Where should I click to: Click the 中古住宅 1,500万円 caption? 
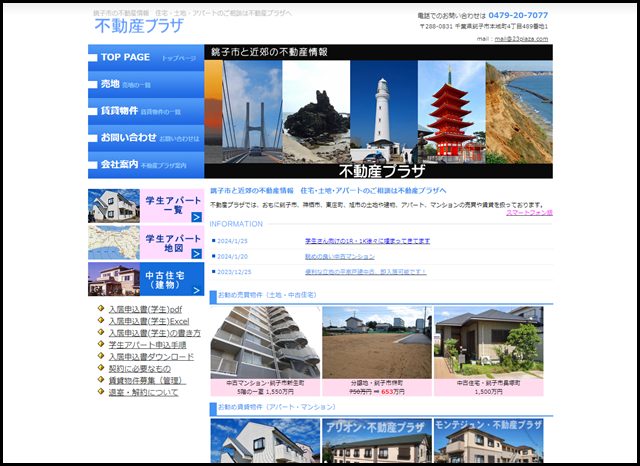489,388
